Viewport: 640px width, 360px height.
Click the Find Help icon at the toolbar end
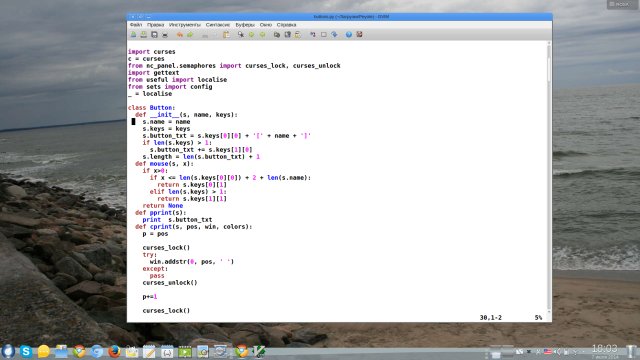(359, 35)
